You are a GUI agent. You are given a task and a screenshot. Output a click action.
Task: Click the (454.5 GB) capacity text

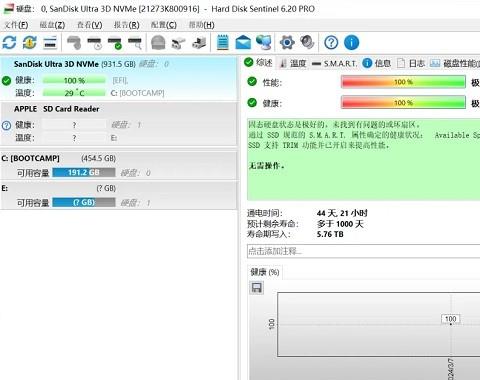(99, 158)
